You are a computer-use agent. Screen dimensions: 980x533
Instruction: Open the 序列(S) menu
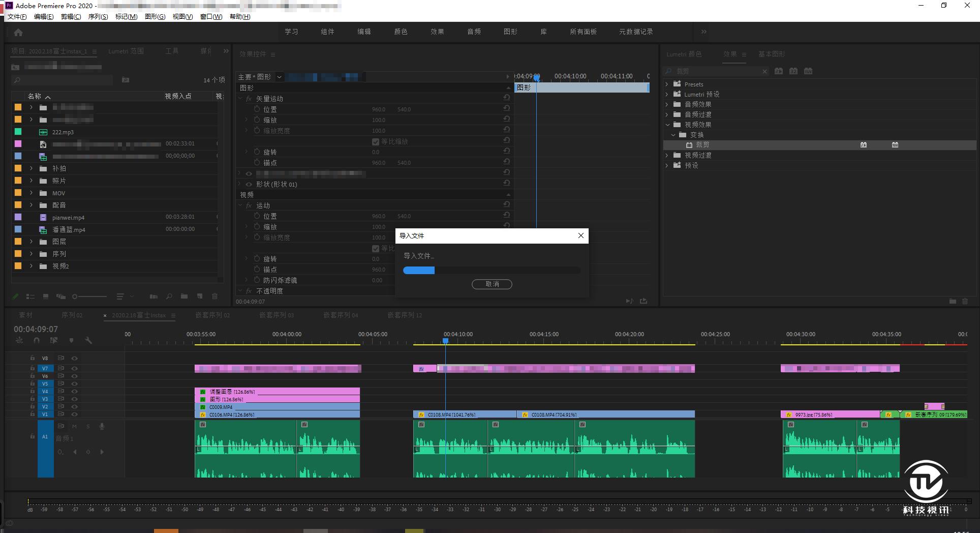[98, 17]
